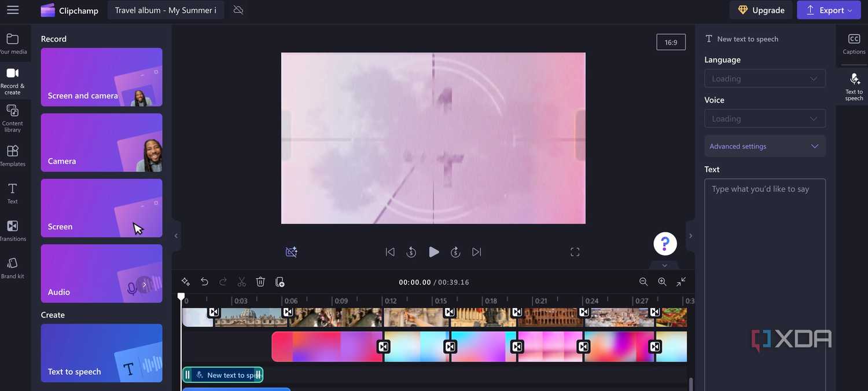Click the timeline ruler at 0:12
This screenshot has width=868, height=391.
click(x=391, y=301)
